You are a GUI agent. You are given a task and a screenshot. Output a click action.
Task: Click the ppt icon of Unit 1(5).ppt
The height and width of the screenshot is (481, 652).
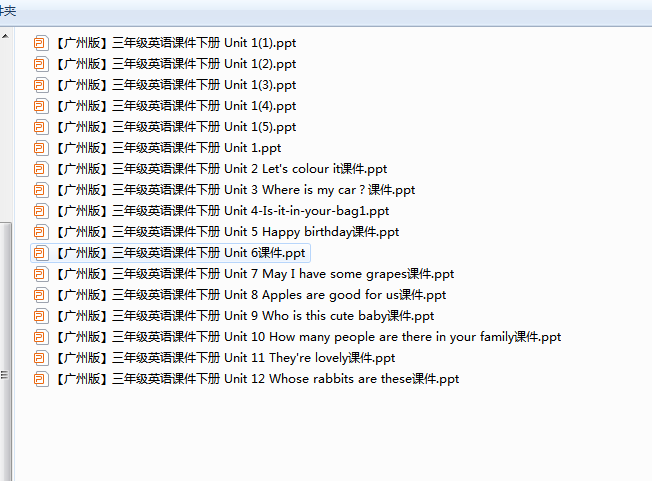click(x=41, y=127)
